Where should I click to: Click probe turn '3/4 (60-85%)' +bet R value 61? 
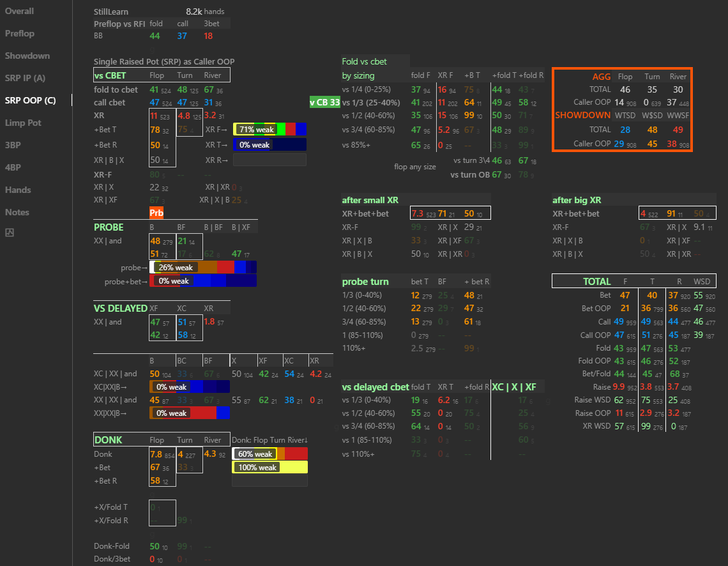[x=469, y=321]
